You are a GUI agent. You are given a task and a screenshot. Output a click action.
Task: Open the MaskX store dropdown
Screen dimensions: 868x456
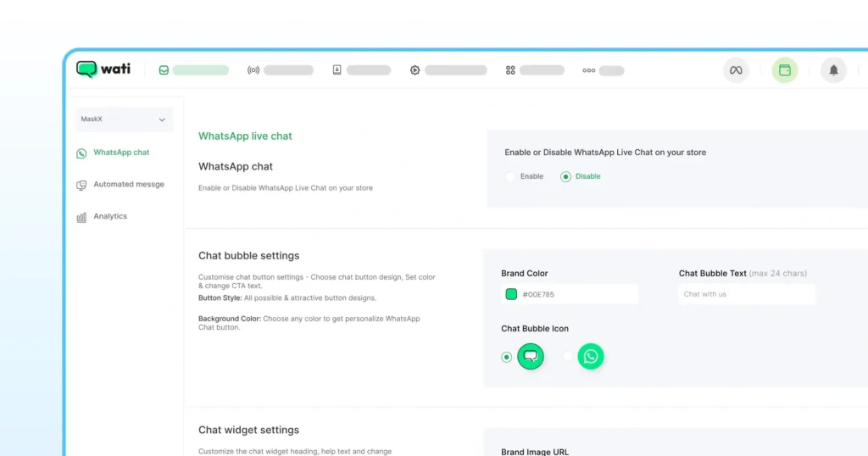(x=124, y=120)
